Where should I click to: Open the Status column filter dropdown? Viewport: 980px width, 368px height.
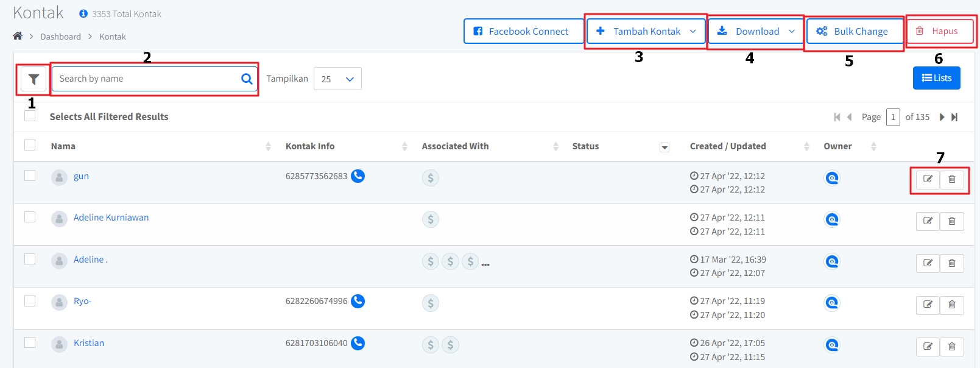click(664, 147)
